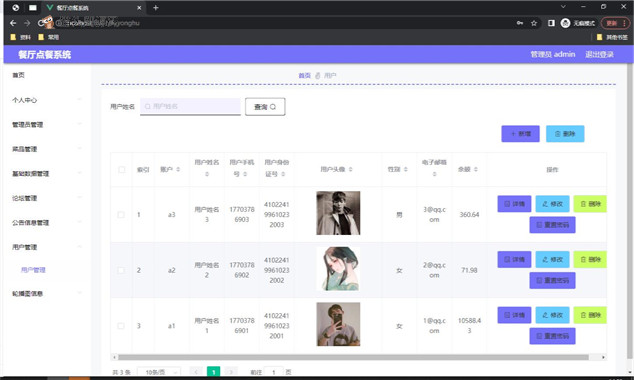Select the 用户管理 submenu item
Viewport: 634px width, 380px height.
33,270
